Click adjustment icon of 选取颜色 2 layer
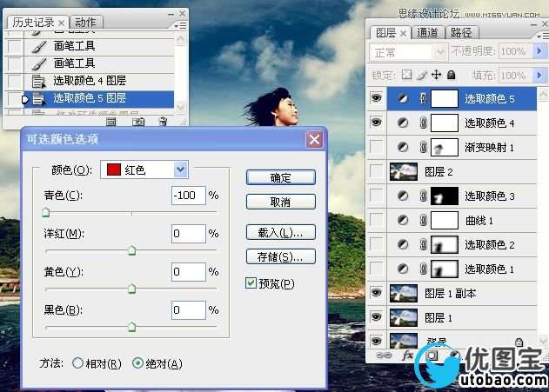The image size is (549, 392). [x=403, y=244]
